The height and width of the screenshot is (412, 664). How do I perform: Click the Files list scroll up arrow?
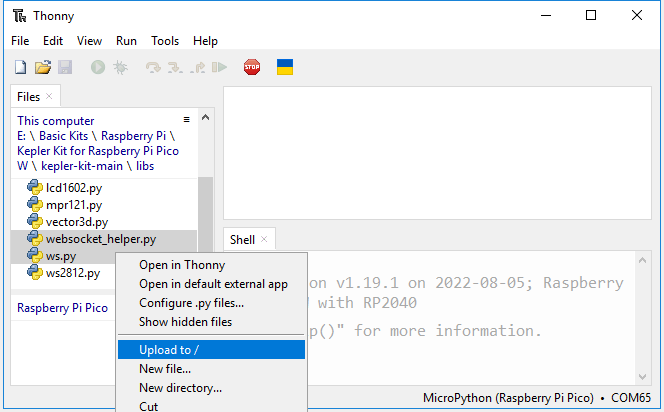coord(205,117)
